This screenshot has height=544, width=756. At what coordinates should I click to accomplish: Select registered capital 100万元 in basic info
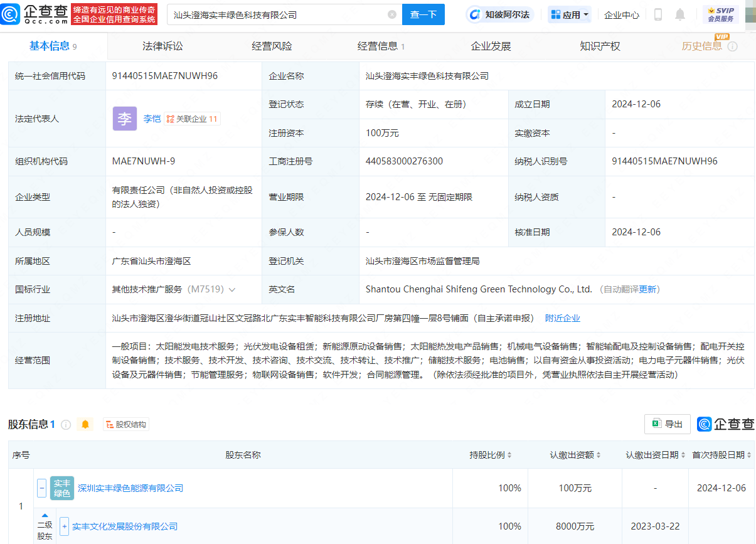382,133
